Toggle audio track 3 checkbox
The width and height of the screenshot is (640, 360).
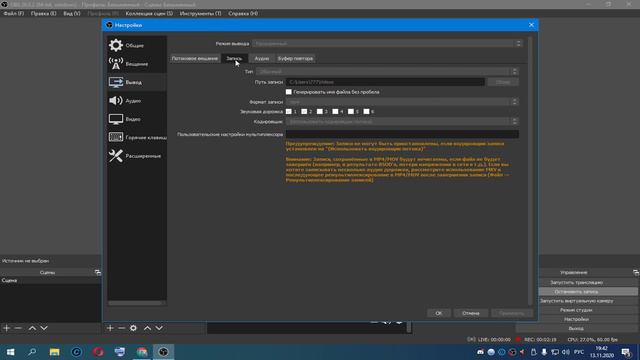click(320, 111)
